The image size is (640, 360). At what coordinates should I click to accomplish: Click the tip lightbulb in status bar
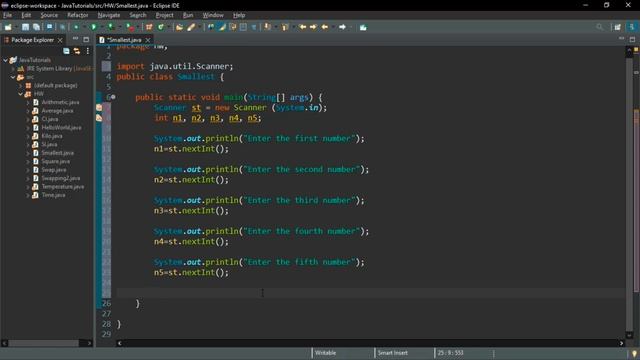point(634,353)
